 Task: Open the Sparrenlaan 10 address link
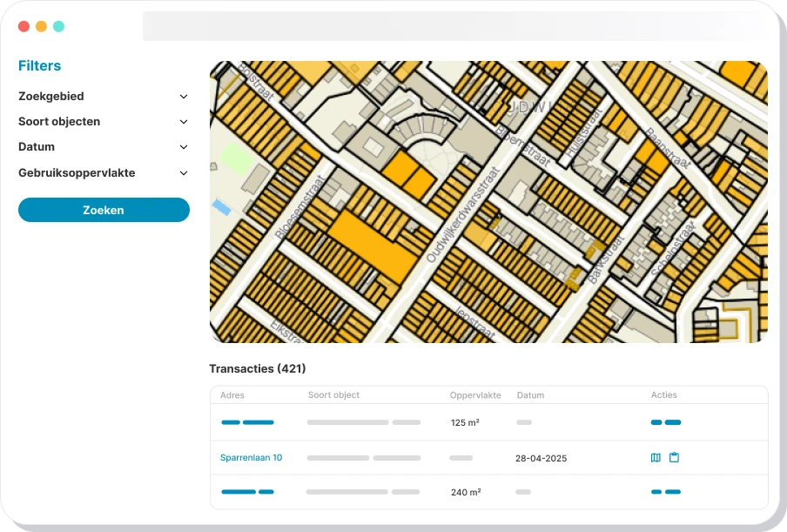coord(251,458)
